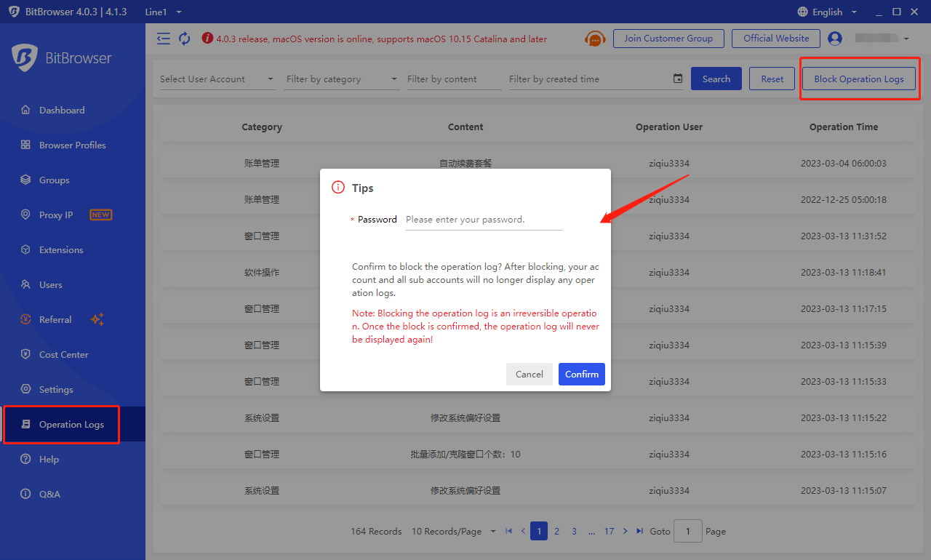
Task: Jump to the last page arrow
Action: (639, 532)
